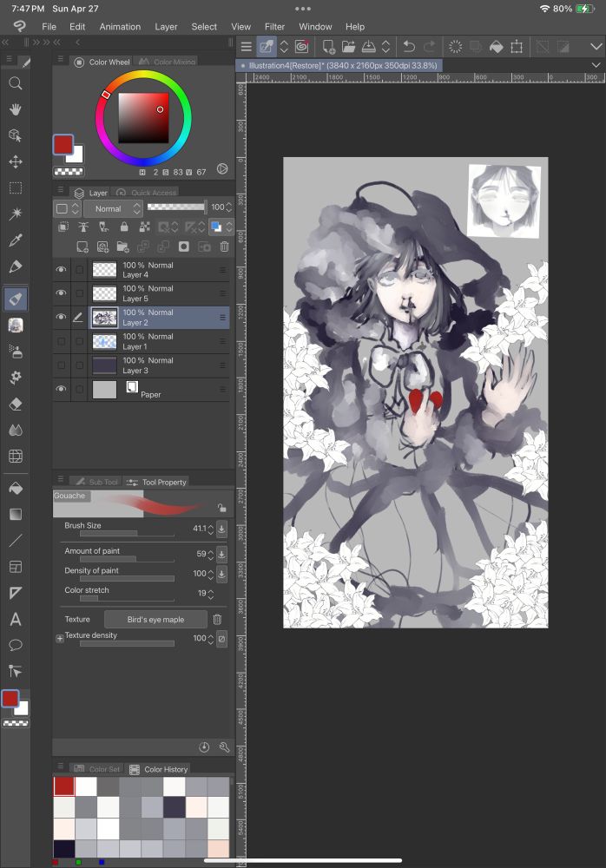The image size is (606, 868).
Task: Click the Scale/Rotate transform icon
Action: (517, 47)
